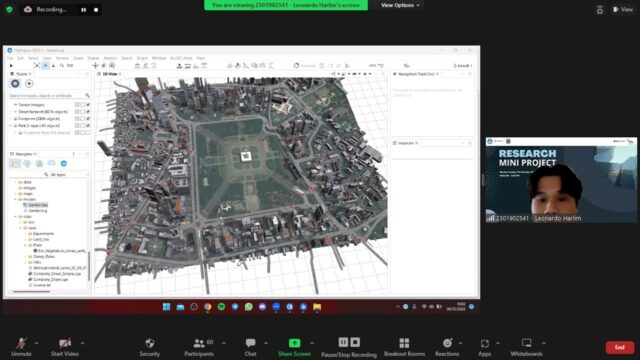Open the File menu in CityEngine
The width and height of the screenshot is (640, 360).
pyautogui.click(x=10, y=58)
